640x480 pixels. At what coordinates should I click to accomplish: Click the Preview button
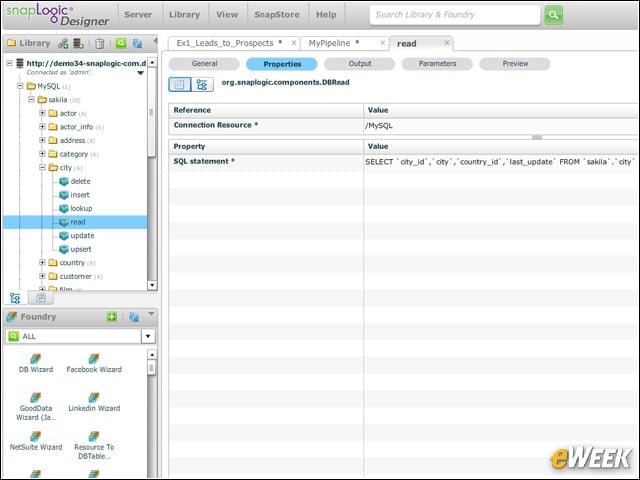coord(515,64)
